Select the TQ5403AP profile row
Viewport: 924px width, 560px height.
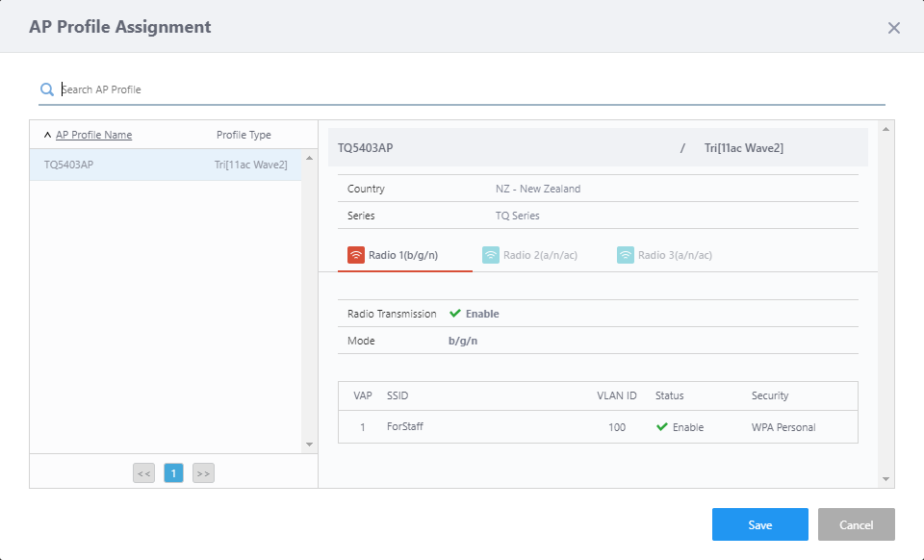coord(166,165)
